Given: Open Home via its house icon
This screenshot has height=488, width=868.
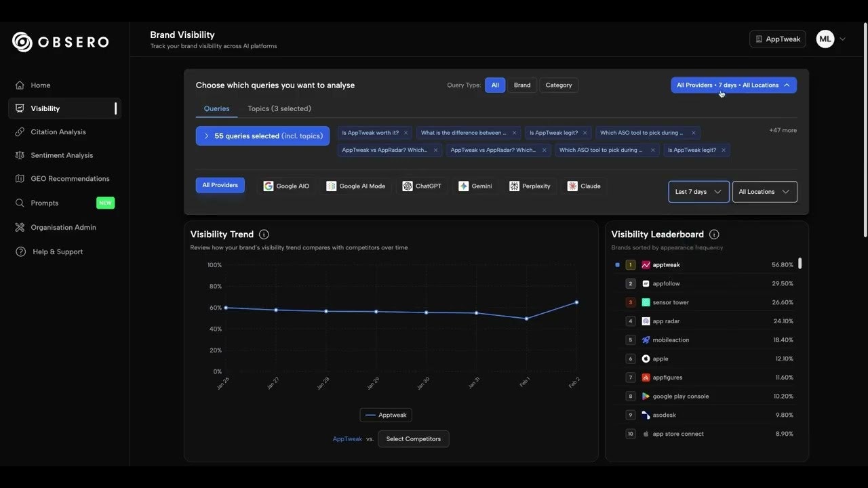Looking at the screenshot, I should [x=20, y=85].
